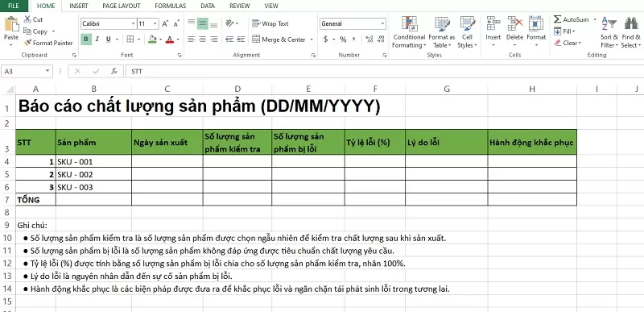
Task: Expand Merge & Center dropdown arrow
Action: point(312,40)
